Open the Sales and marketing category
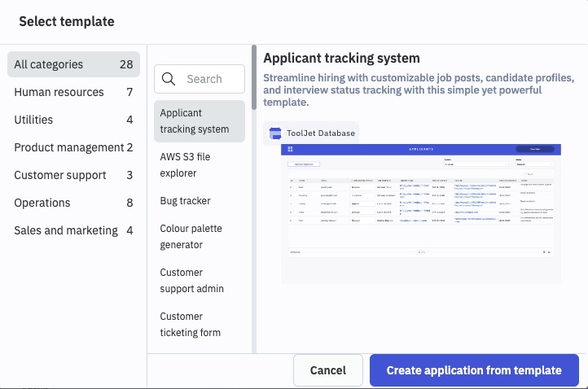 click(x=73, y=230)
